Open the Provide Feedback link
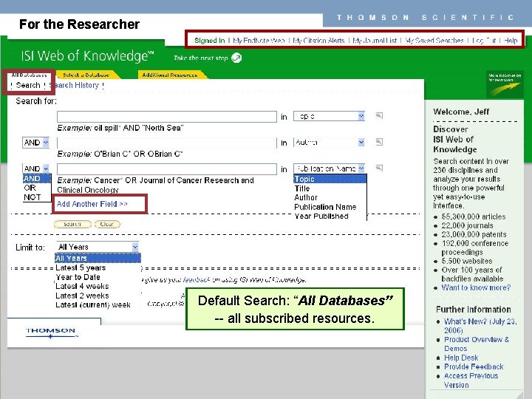The height and width of the screenshot is (399, 532). coord(474,366)
